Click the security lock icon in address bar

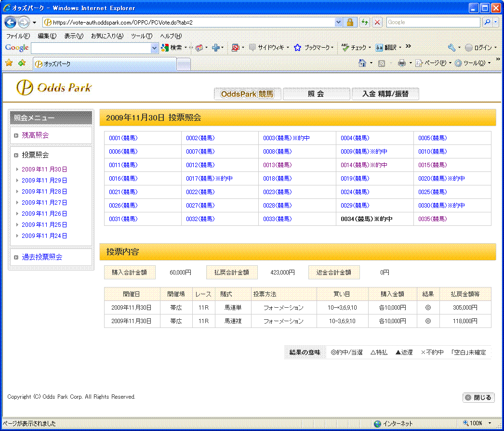350,22
